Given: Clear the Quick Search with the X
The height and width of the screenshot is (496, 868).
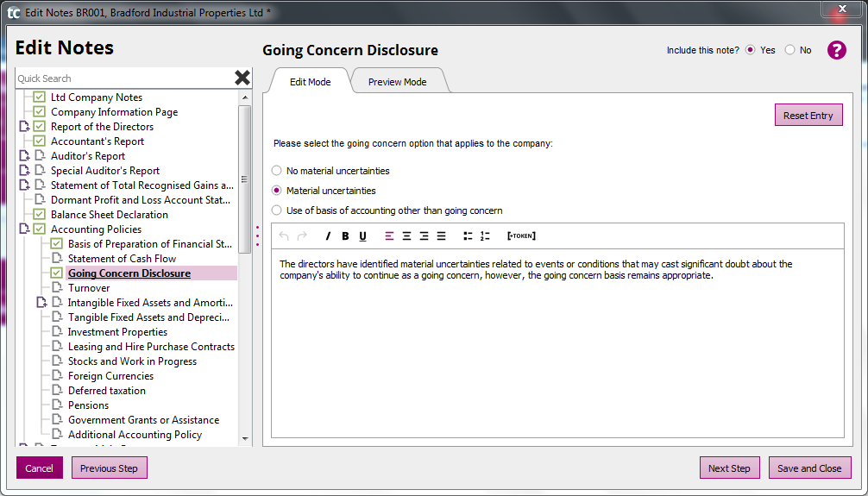Looking at the screenshot, I should tap(242, 78).
